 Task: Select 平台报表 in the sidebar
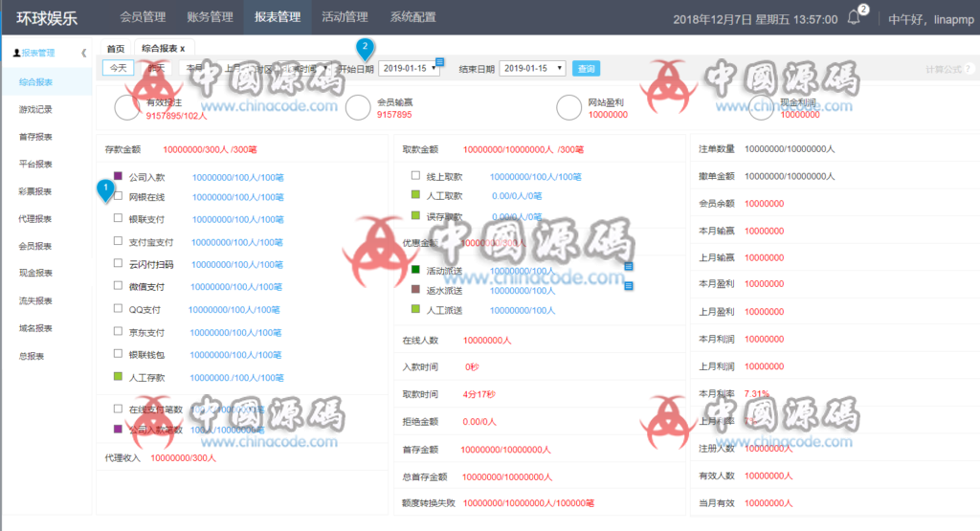click(35, 165)
